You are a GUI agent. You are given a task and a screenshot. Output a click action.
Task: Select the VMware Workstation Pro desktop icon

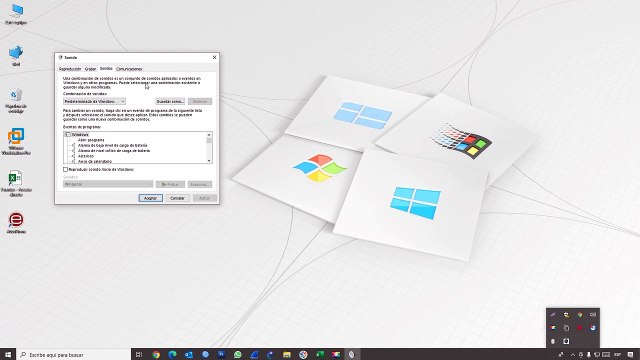click(x=16, y=141)
